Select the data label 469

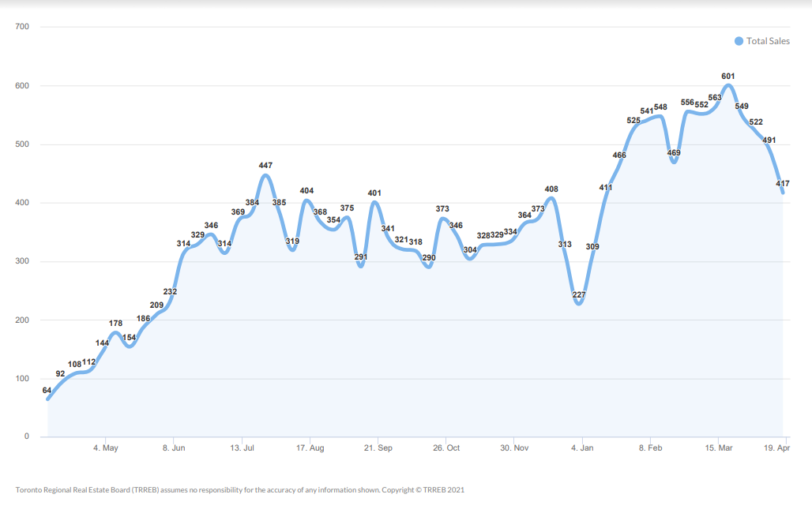[674, 152]
